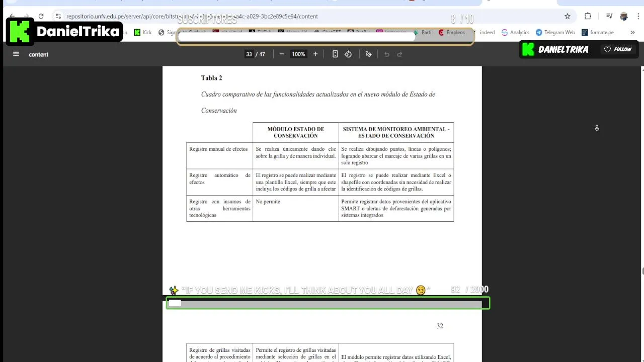The height and width of the screenshot is (362, 644).
Task: Open the Extensions puzzle icon
Action: pos(588,16)
